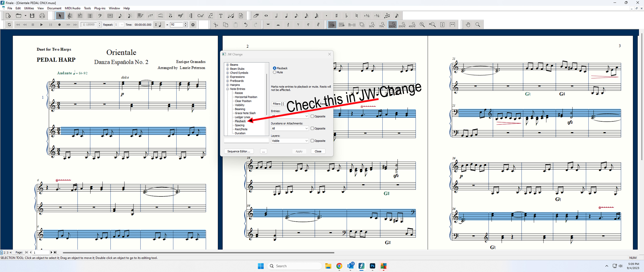Viewport: 644px width, 272px height.
Task: Select the Text tool
Action: pos(221,16)
